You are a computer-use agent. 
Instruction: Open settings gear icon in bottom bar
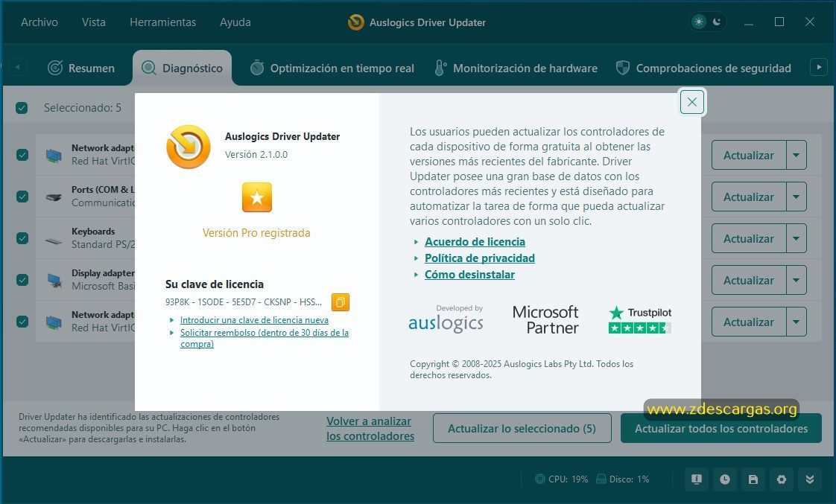[781, 479]
